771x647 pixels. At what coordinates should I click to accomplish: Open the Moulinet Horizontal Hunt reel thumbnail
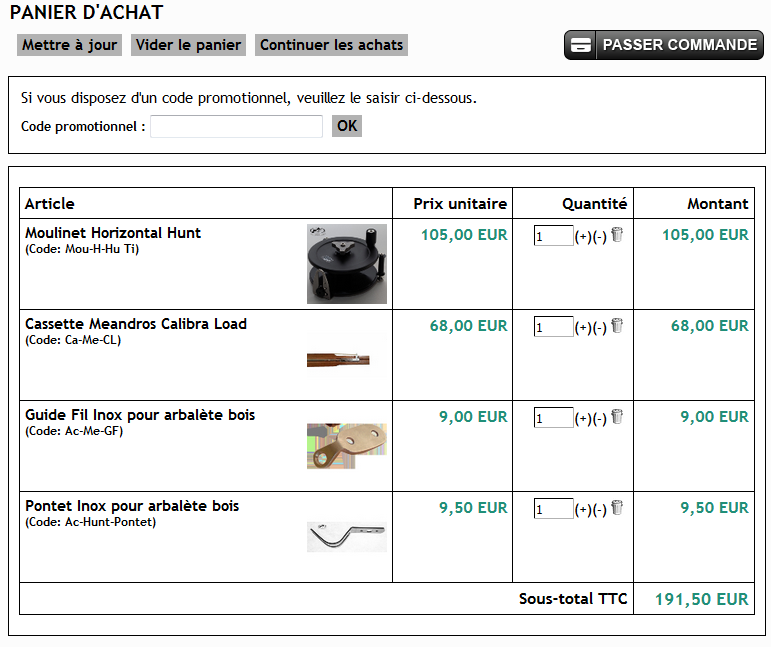click(x=346, y=263)
